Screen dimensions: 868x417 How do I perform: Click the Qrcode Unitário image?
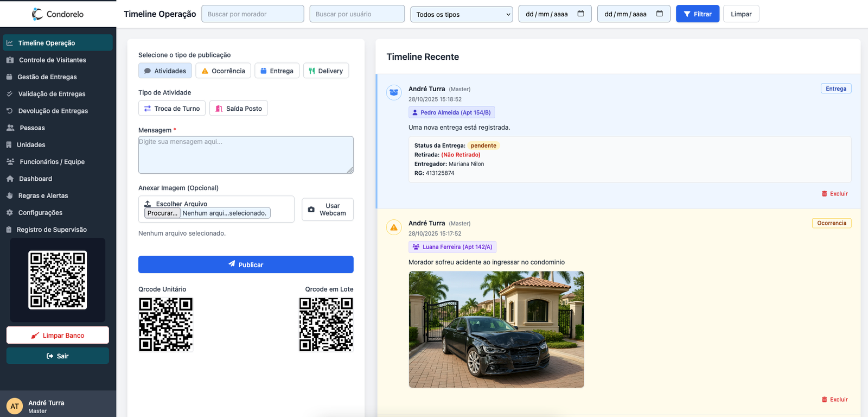(165, 324)
